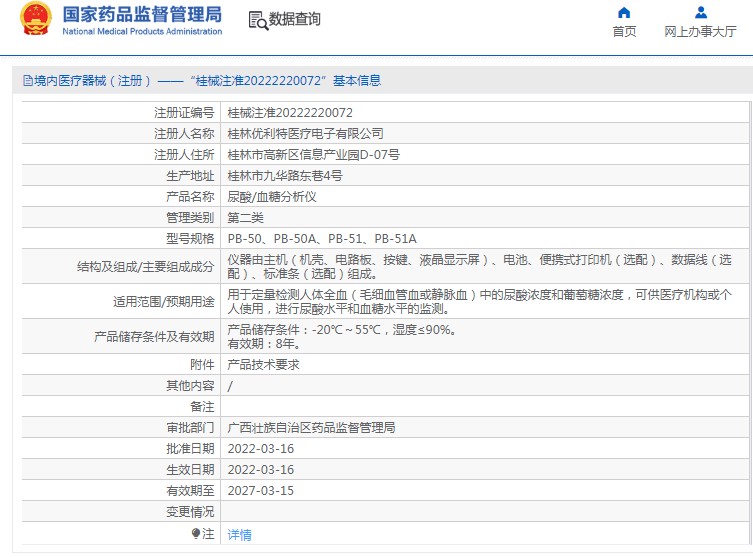
Task: Open 数据查询 label
Action: [x=294, y=19]
